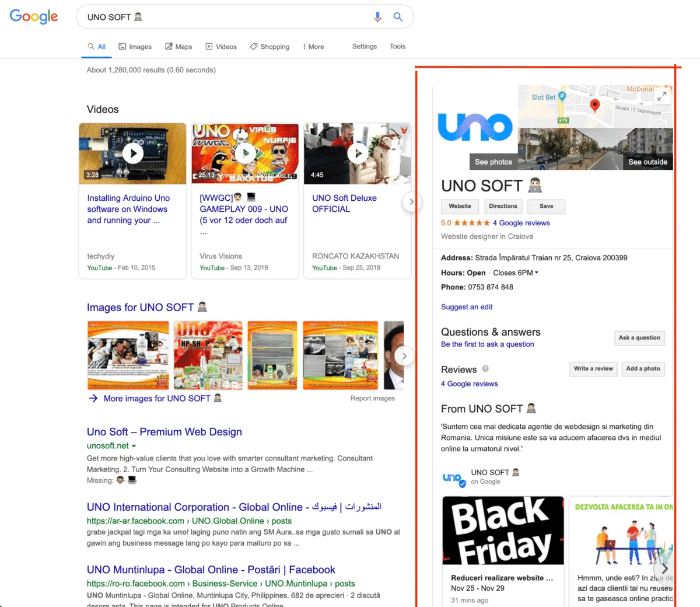The image size is (700, 607).
Task: Open the first UNO image thumbnail
Action: tap(128, 355)
